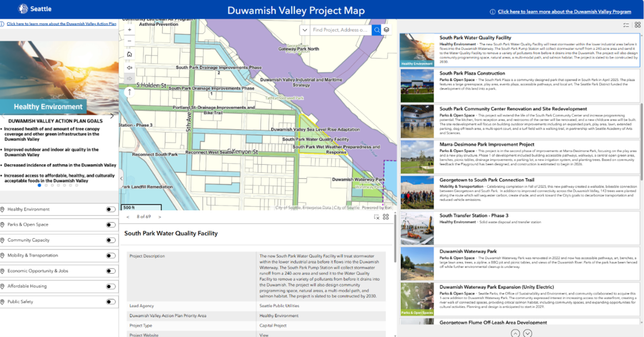
Task: Zoom out on the map
Action: point(129,41)
